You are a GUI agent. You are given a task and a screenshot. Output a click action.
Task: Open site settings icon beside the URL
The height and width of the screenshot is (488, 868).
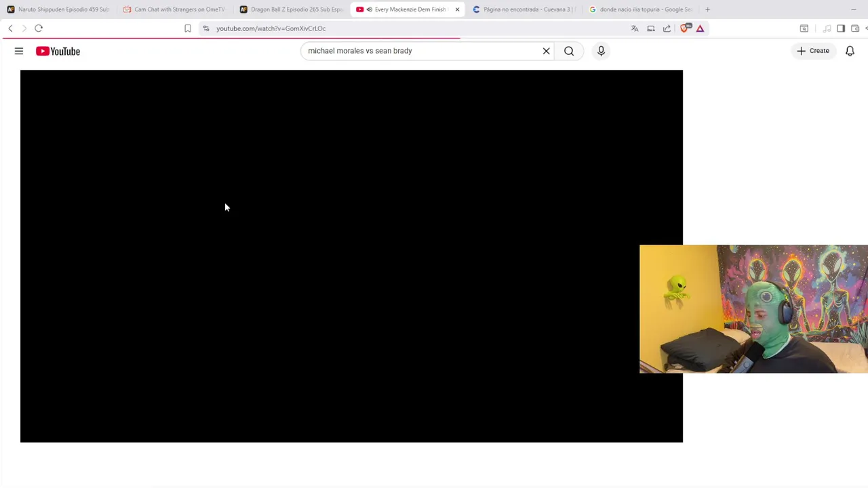[x=206, y=28]
